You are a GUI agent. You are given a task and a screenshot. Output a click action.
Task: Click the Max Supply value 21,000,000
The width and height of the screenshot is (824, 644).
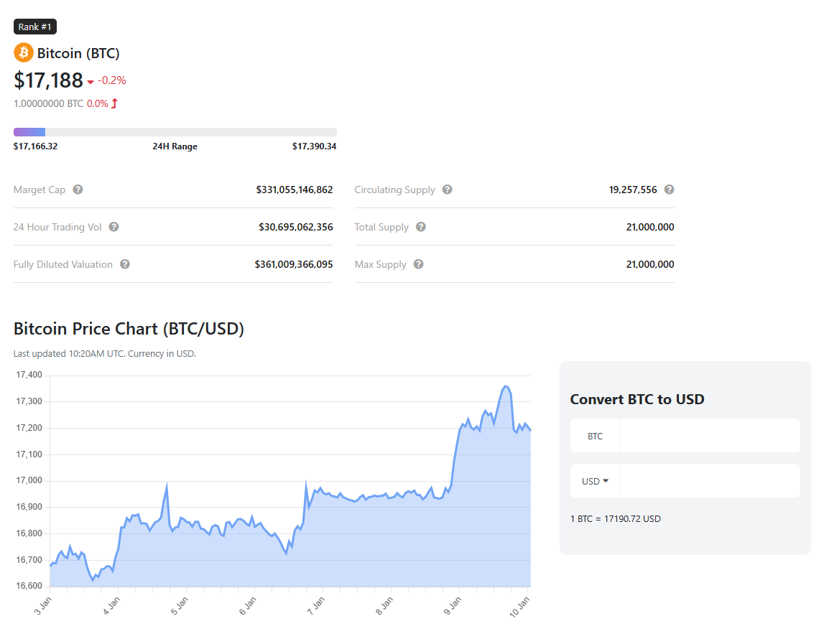[x=650, y=264]
